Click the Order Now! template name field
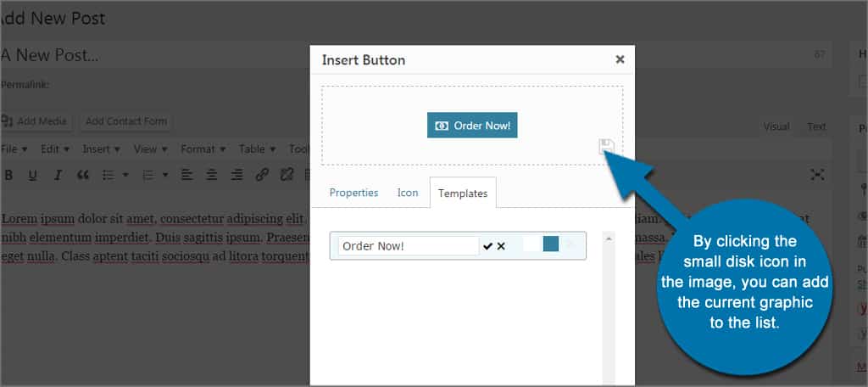 [408, 246]
